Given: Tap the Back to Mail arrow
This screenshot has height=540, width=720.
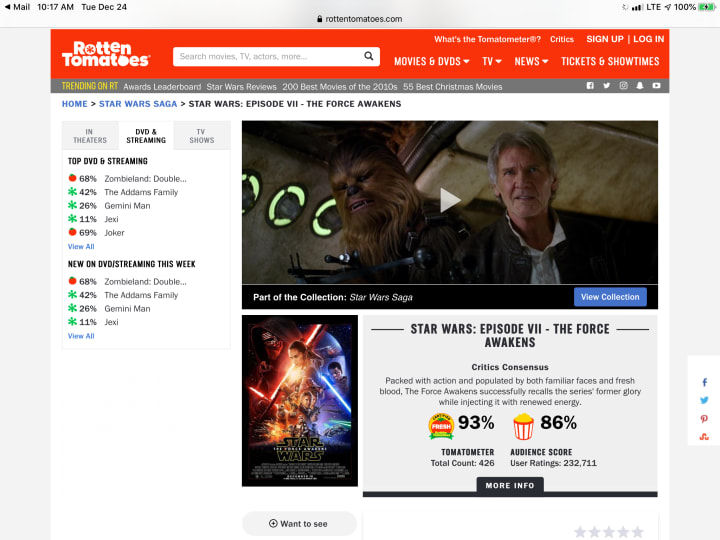Looking at the screenshot, I should 7,7.
